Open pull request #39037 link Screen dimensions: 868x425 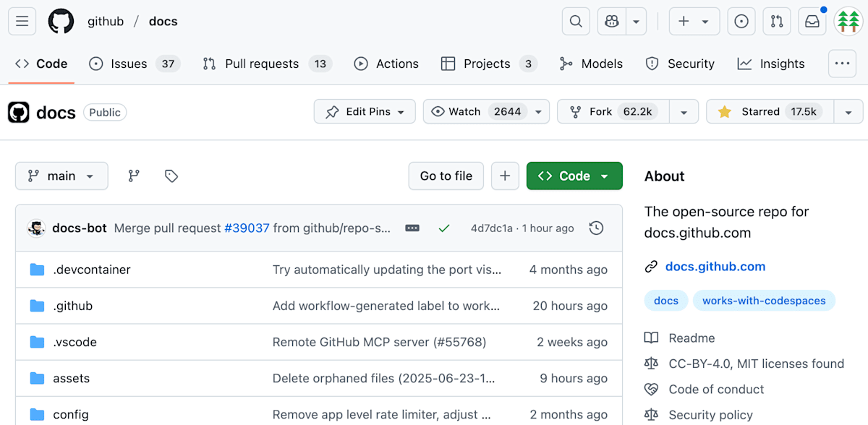tap(247, 228)
